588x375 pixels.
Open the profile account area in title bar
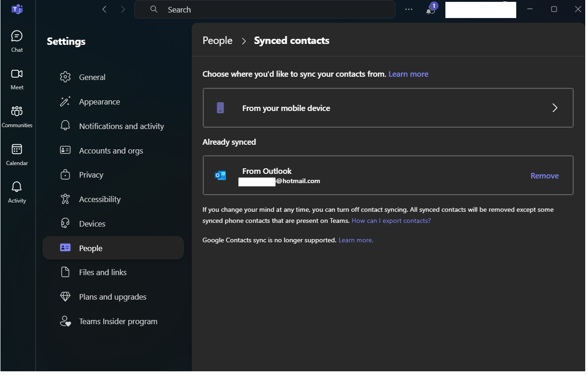(x=481, y=10)
